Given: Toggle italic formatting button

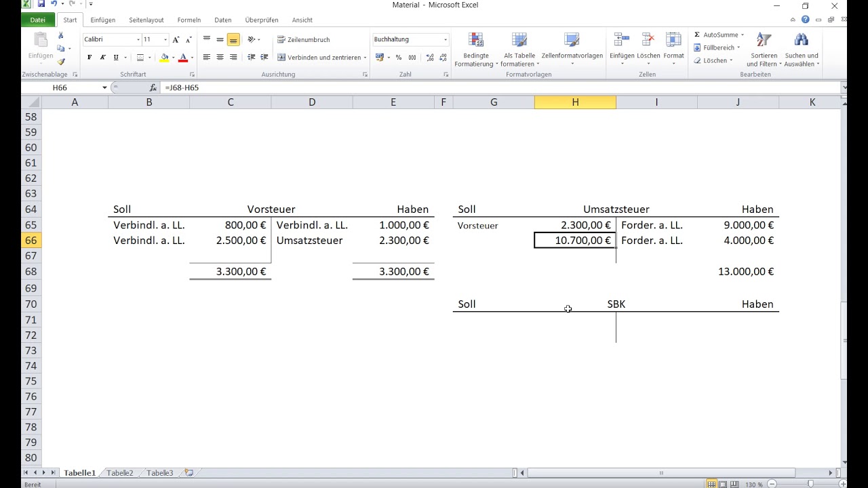Looking at the screenshot, I should pyautogui.click(x=103, y=58).
